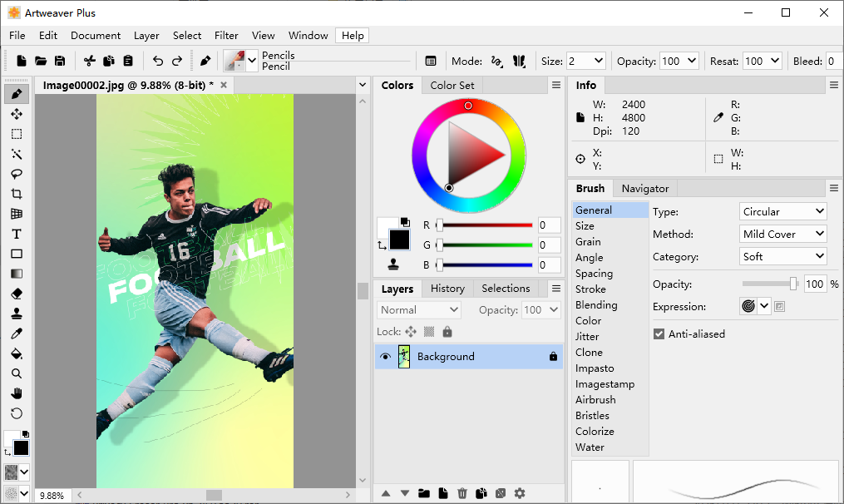Open the layer blend mode Normal dropdown

[x=419, y=309]
